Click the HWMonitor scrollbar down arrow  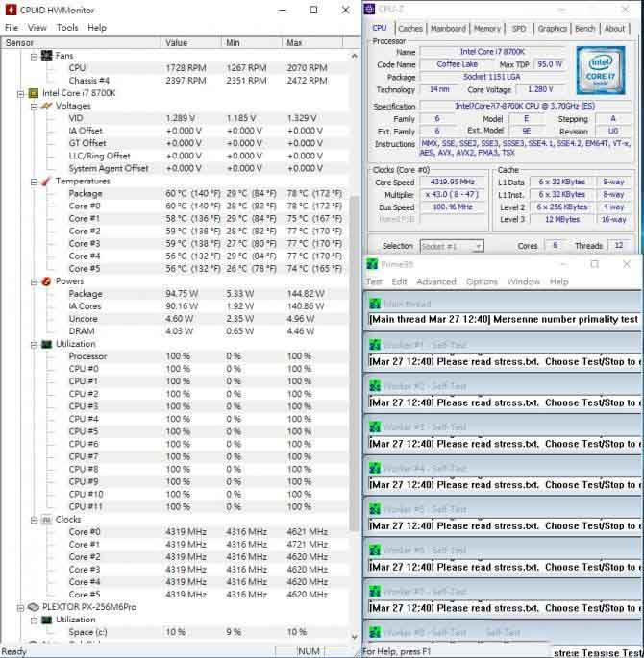coord(355,637)
